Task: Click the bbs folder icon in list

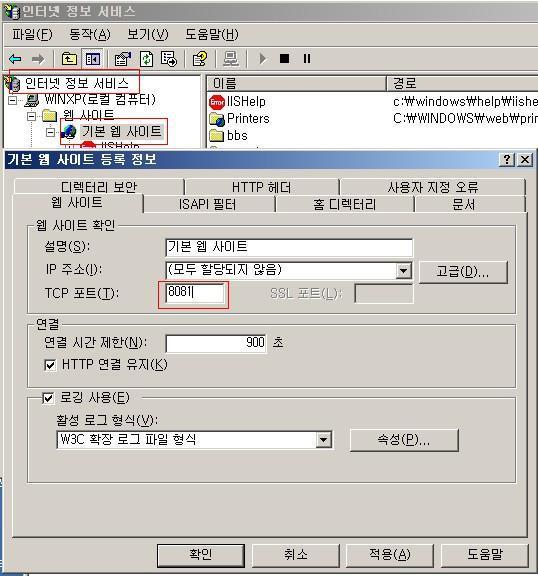Action: [216, 136]
